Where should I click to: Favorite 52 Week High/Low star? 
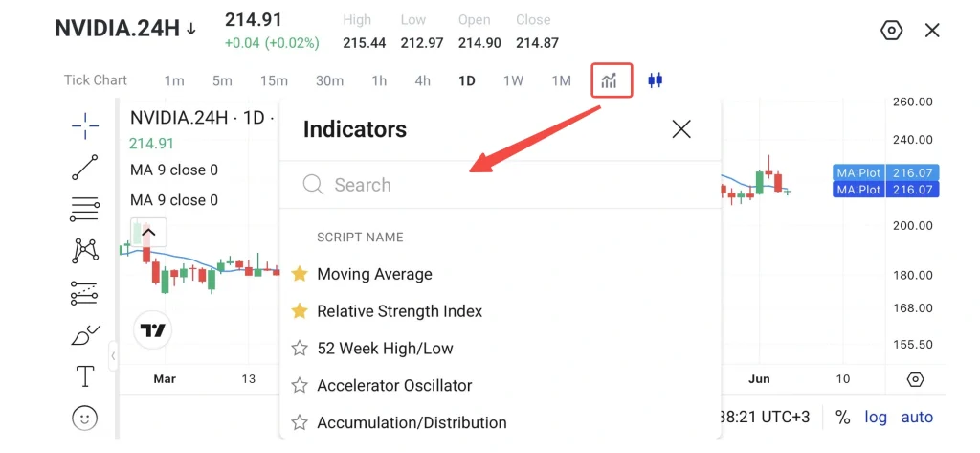click(300, 349)
